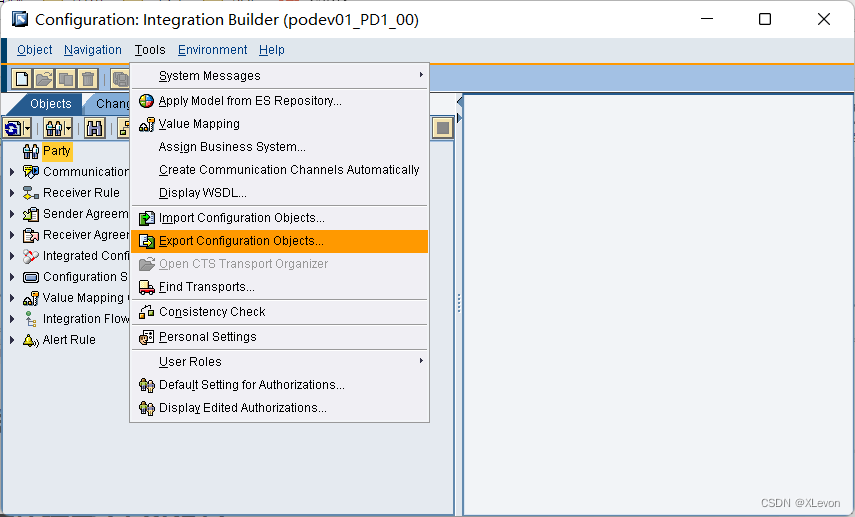
Task: Close the open Tools menu
Action: [150, 50]
